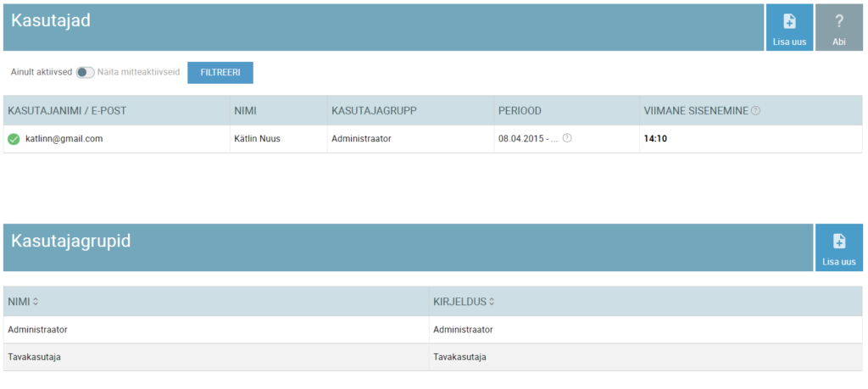
Task: Sort groups by Nimi column arrows
Action: point(36,302)
